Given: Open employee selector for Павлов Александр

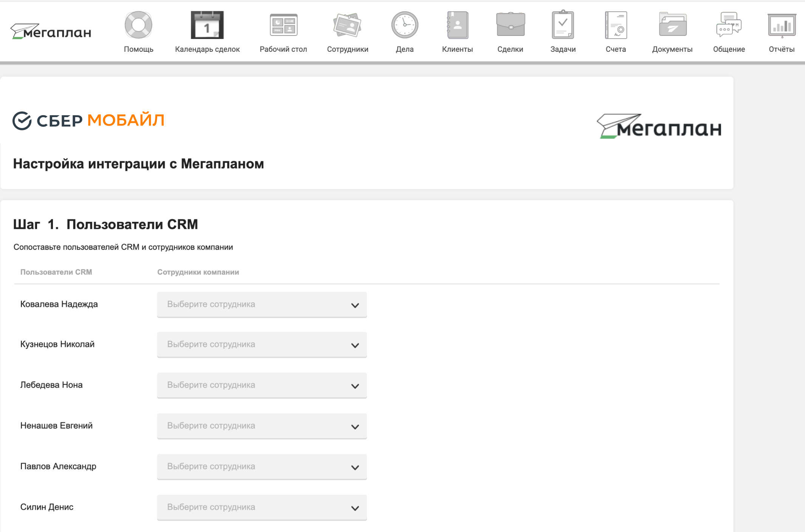Looking at the screenshot, I should [262, 467].
